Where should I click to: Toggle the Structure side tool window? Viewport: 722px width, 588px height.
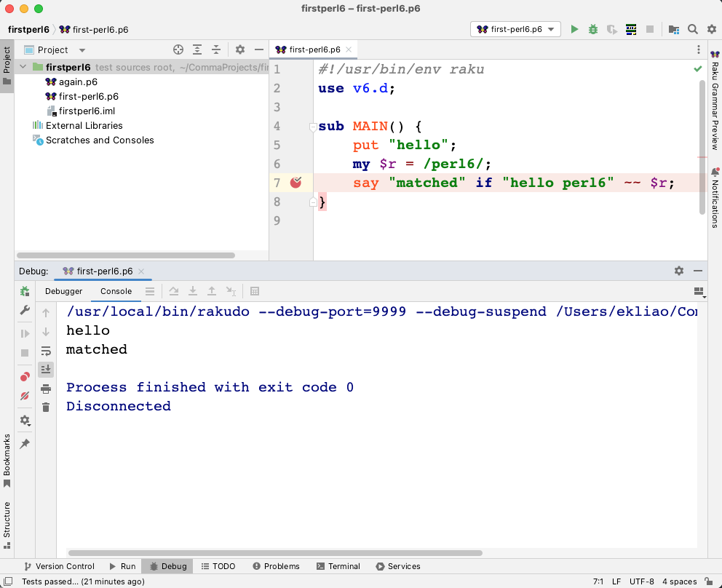click(x=7, y=525)
